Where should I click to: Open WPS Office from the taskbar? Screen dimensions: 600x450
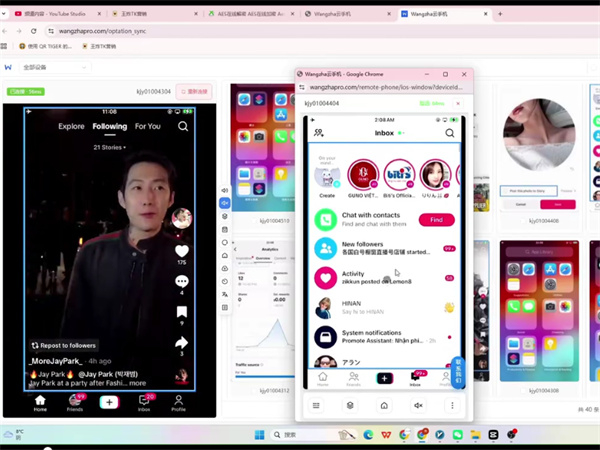386,435
